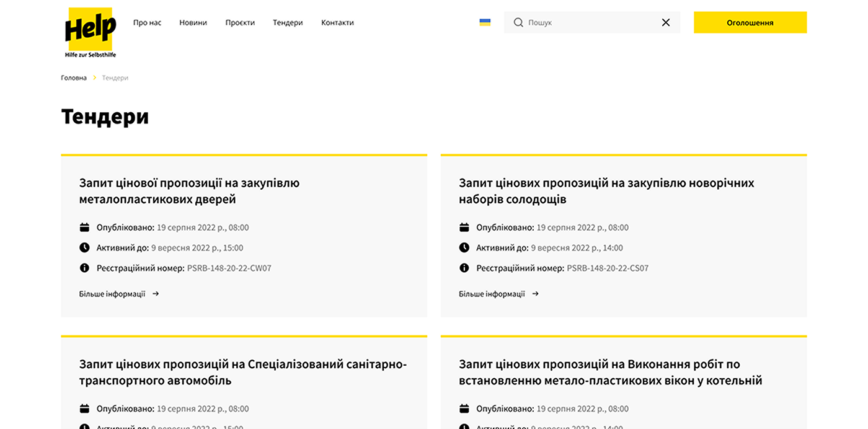Click calendar icon in sanitary vehicle tender
This screenshot has height=429, width=868.
84,409
